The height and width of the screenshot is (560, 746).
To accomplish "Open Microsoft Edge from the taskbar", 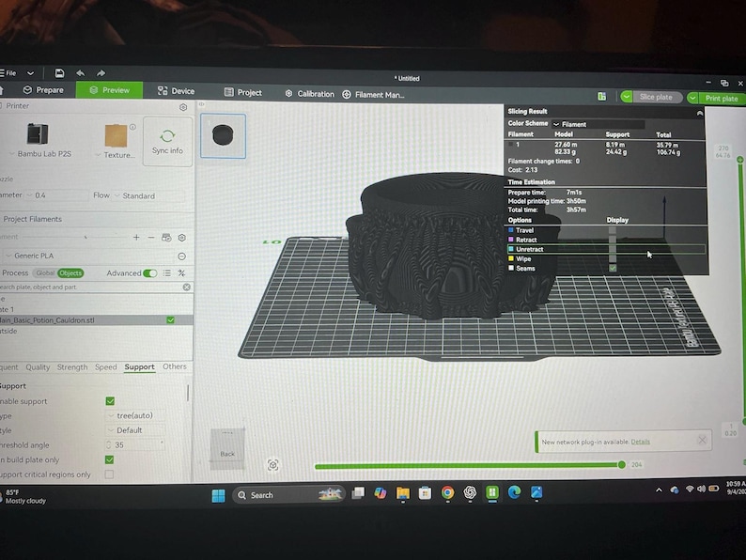I will (x=514, y=492).
